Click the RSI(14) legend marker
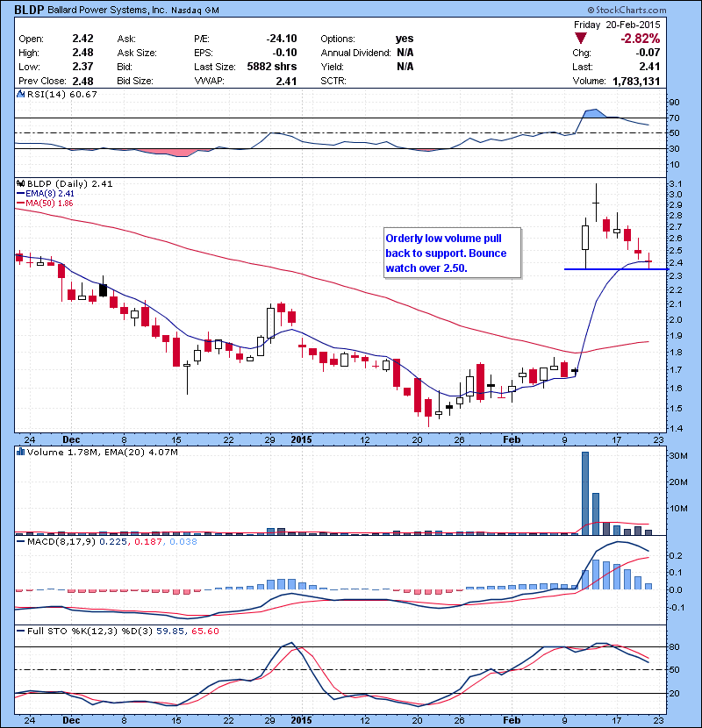The image size is (702, 728). tap(18, 95)
